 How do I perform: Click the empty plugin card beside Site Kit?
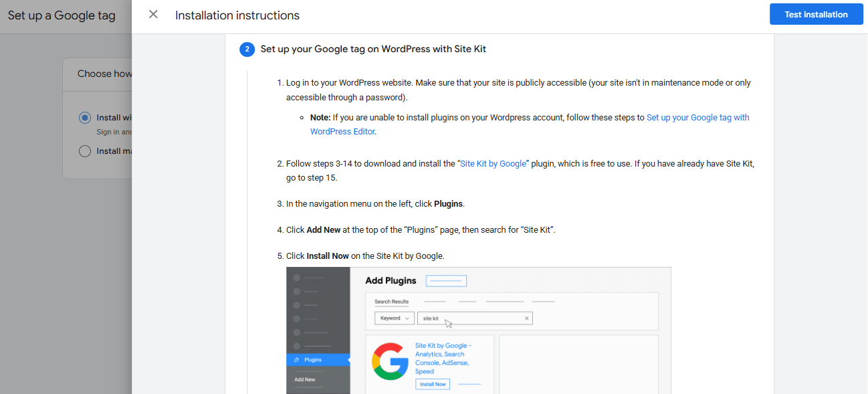click(578, 364)
